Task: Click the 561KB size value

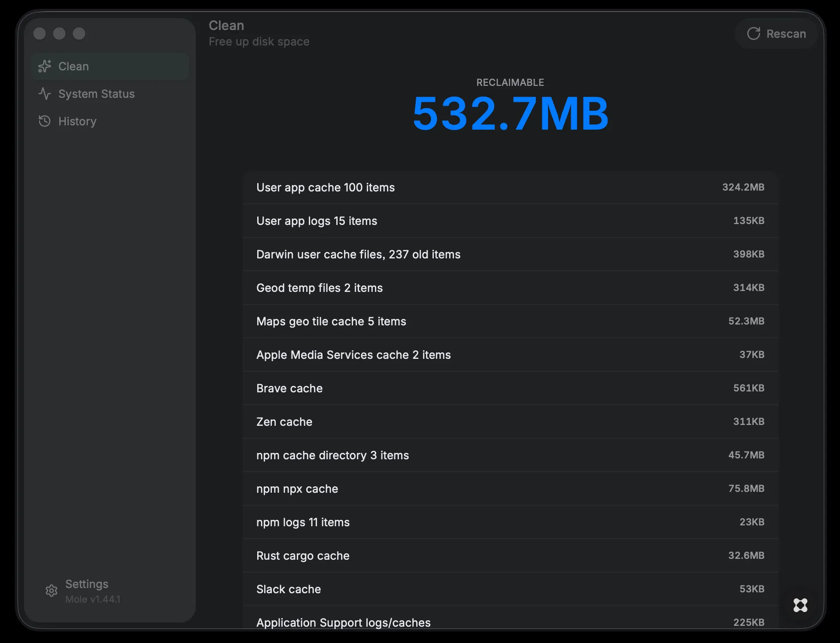Action: [749, 388]
